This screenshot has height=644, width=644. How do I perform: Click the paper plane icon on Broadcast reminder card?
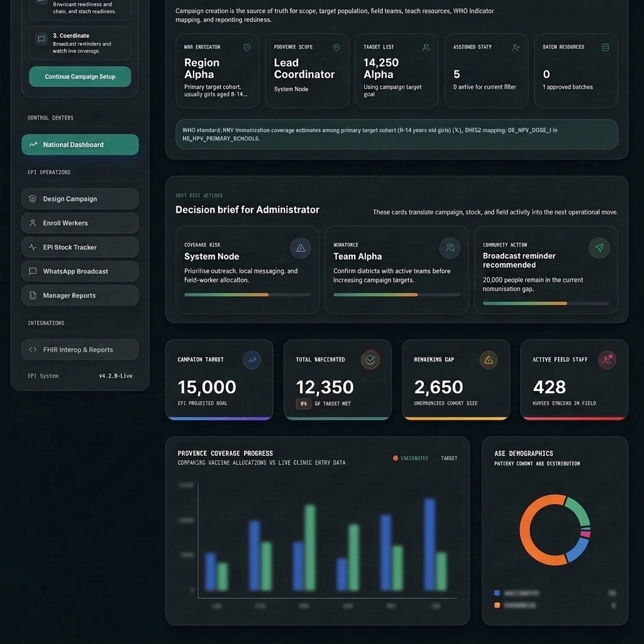coord(599,248)
